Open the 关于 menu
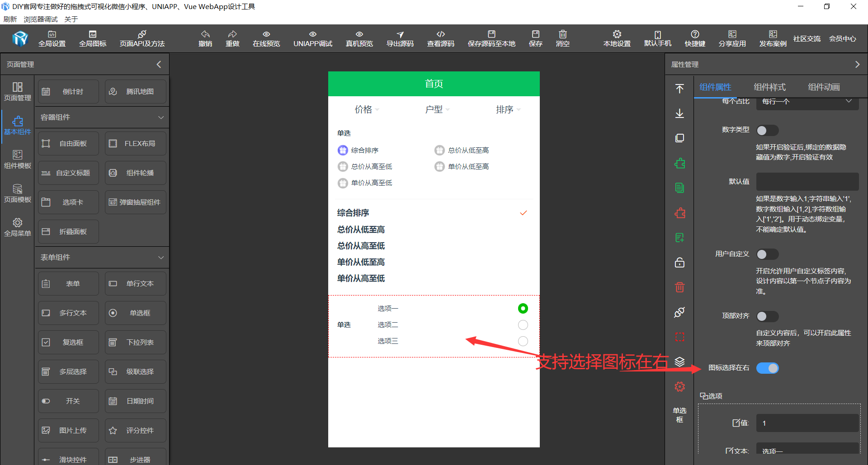The width and height of the screenshot is (868, 465). (x=71, y=19)
